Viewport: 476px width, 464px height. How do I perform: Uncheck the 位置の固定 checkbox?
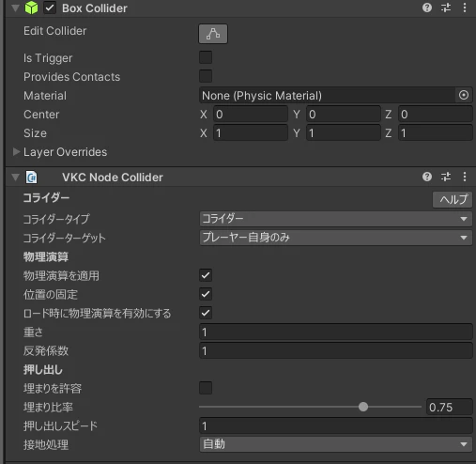click(206, 294)
